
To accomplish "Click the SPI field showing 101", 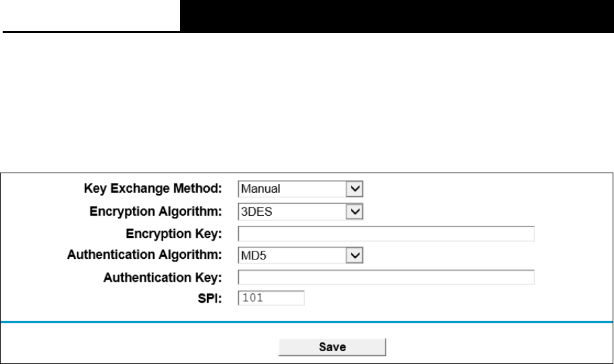I will (x=271, y=298).
